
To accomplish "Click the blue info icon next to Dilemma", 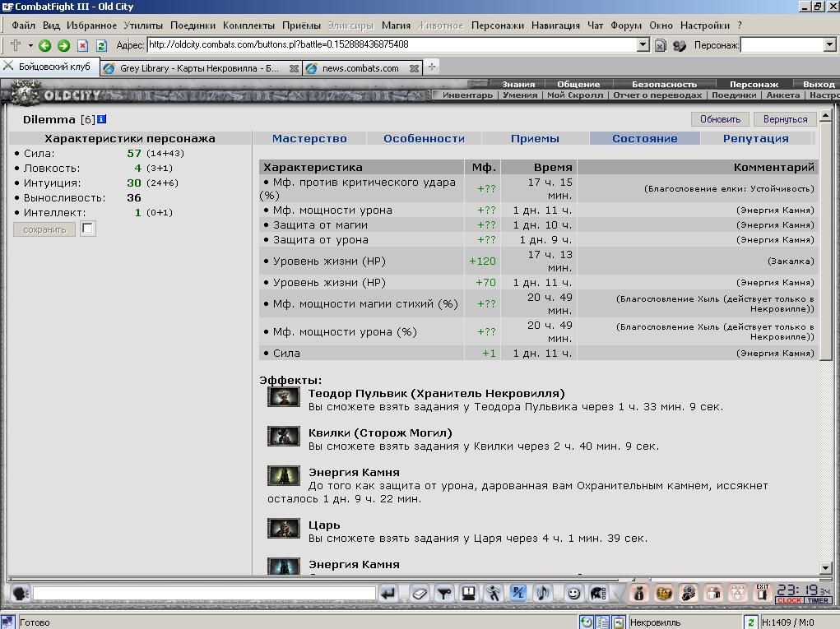I will pyautogui.click(x=101, y=119).
